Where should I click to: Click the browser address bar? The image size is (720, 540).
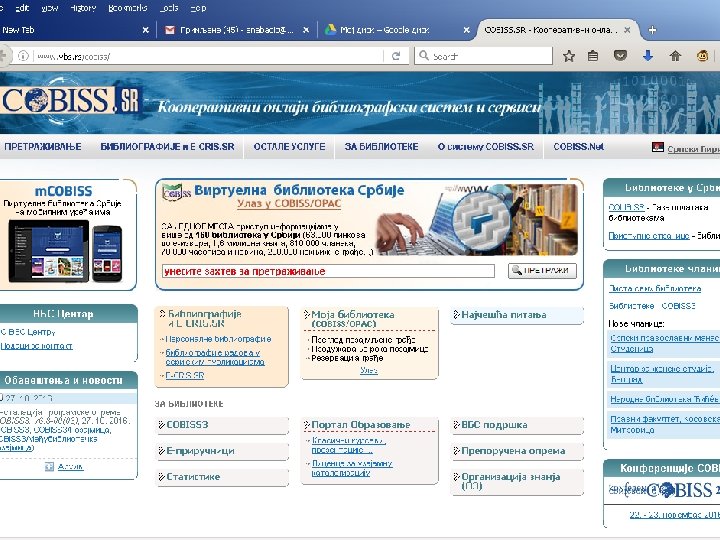click(x=209, y=56)
